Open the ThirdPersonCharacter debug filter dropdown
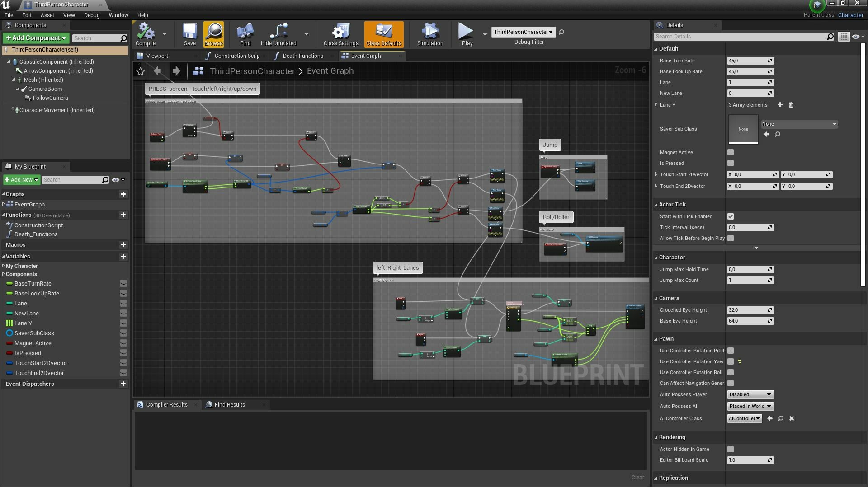 [523, 32]
